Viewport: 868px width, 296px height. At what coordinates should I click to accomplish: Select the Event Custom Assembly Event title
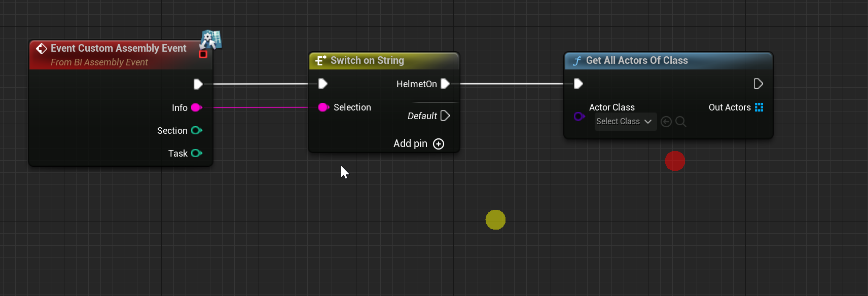pos(118,48)
